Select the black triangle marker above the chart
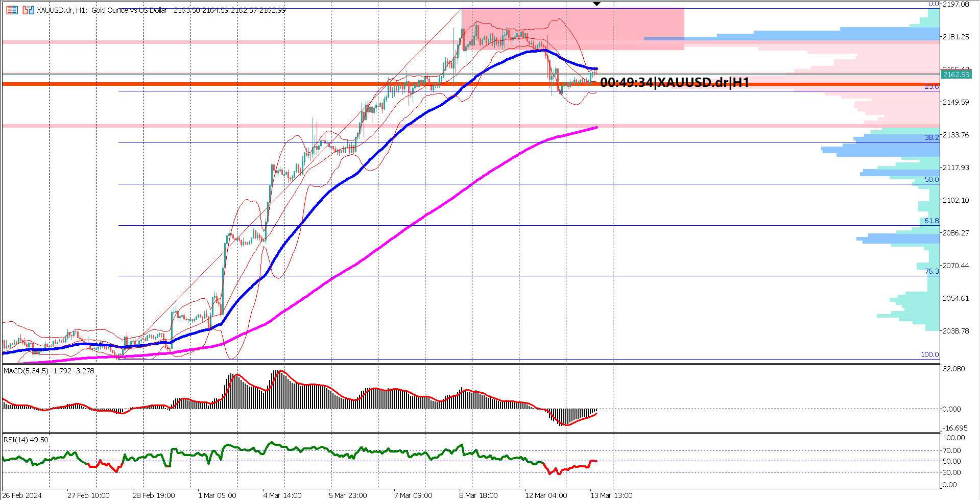Viewport: 980px width, 500px height. tap(596, 4)
